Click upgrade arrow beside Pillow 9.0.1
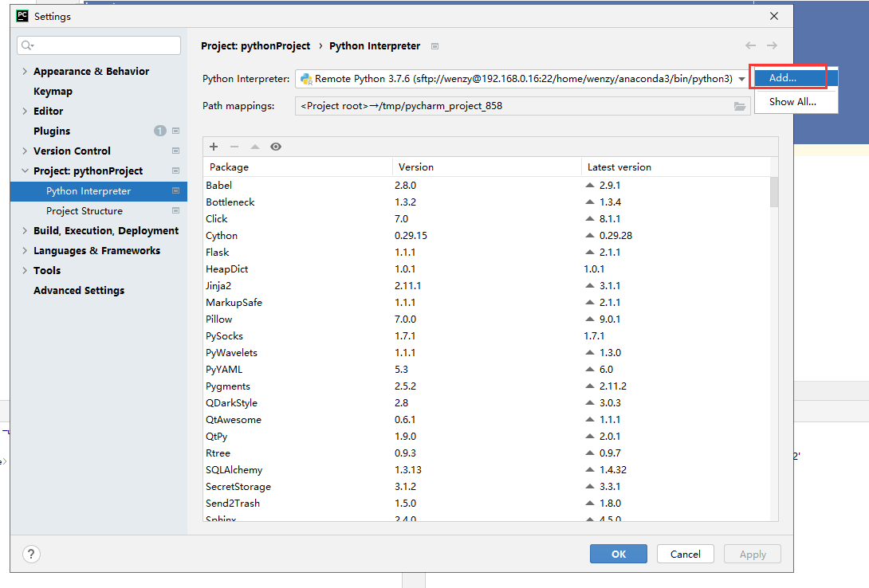Viewport: 869px width, 588px height. click(x=590, y=319)
